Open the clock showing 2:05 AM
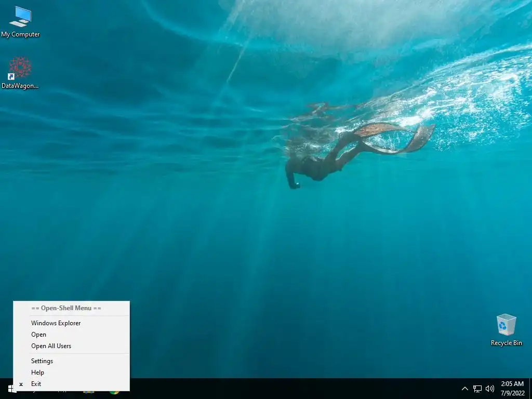This screenshot has height=399, width=532. (x=512, y=389)
